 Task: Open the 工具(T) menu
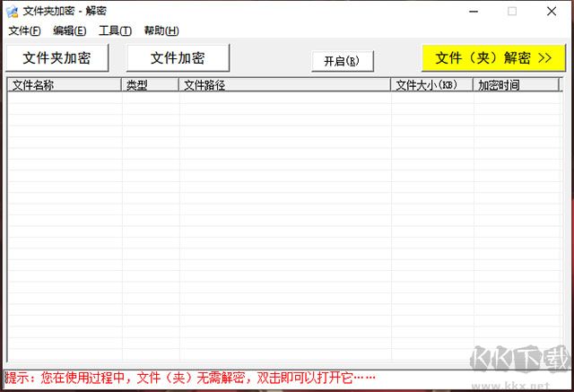(115, 30)
